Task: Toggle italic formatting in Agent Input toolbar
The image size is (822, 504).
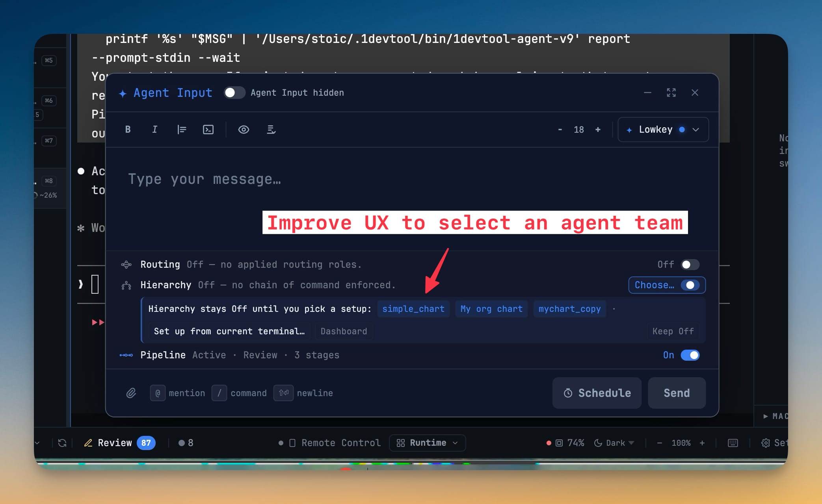Action: (x=154, y=130)
